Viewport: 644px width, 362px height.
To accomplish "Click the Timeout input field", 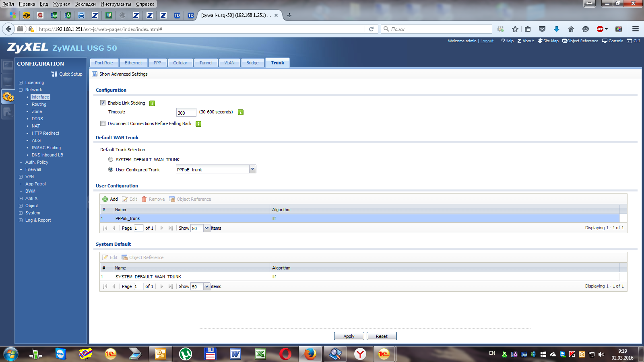I will pyautogui.click(x=186, y=113).
